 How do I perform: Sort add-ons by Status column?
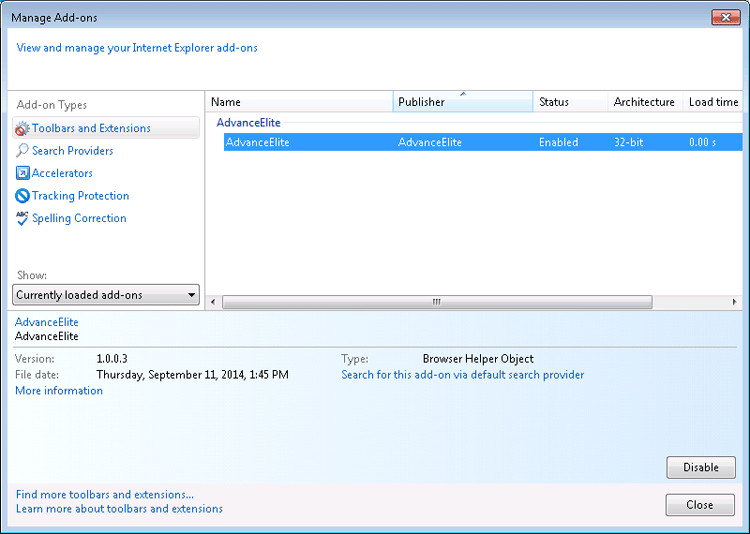pyautogui.click(x=570, y=102)
